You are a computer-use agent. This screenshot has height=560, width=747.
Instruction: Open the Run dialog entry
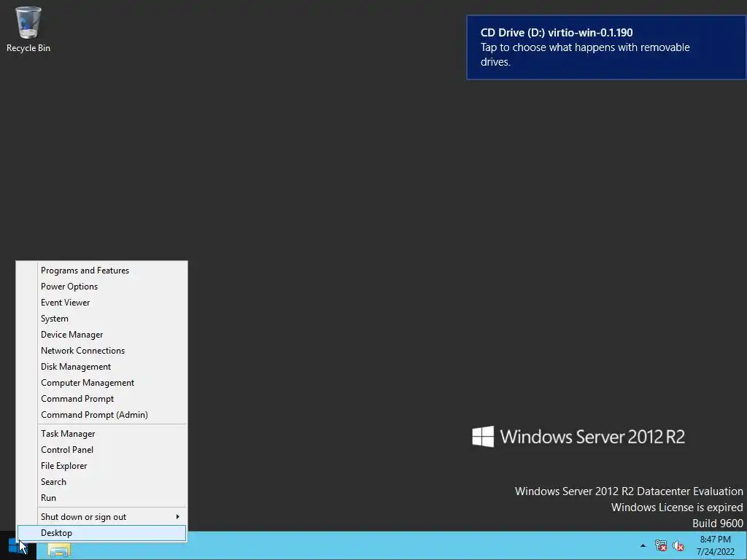pos(102,498)
